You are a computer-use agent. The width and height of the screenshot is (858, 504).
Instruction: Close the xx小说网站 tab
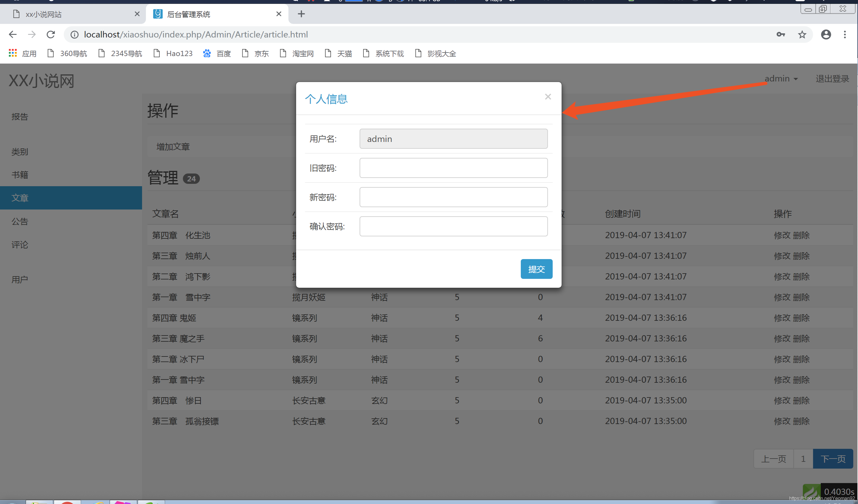(137, 14)
